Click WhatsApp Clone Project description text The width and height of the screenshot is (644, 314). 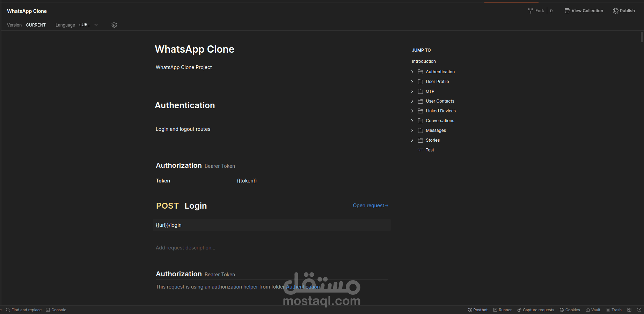click(x=184, y=67)
